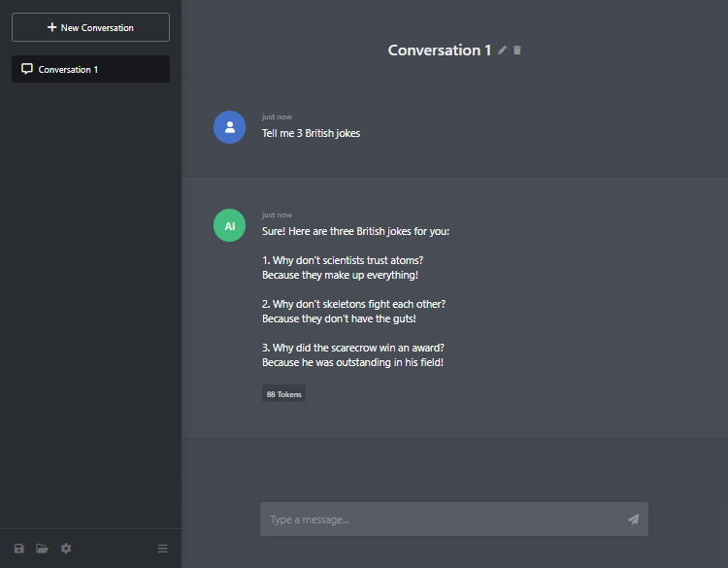Delete conversation using the trash icon
The image size is (728, 568).
click(517, 50)
